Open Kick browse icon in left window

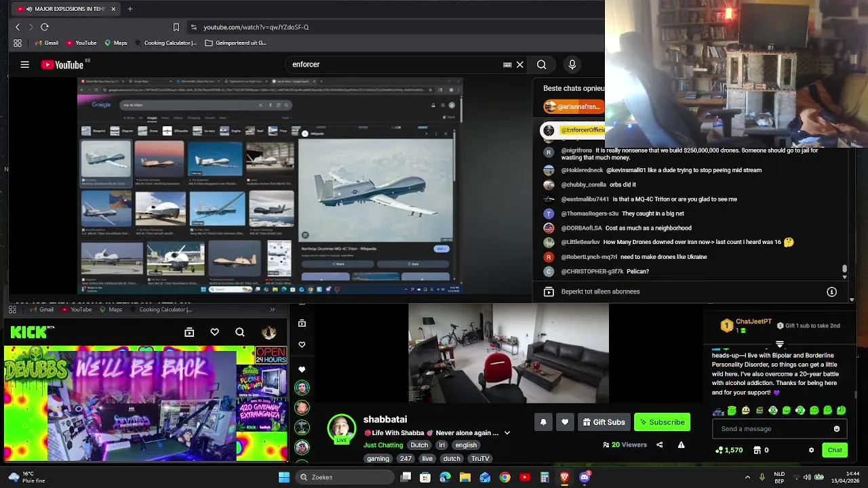(189, 332)
